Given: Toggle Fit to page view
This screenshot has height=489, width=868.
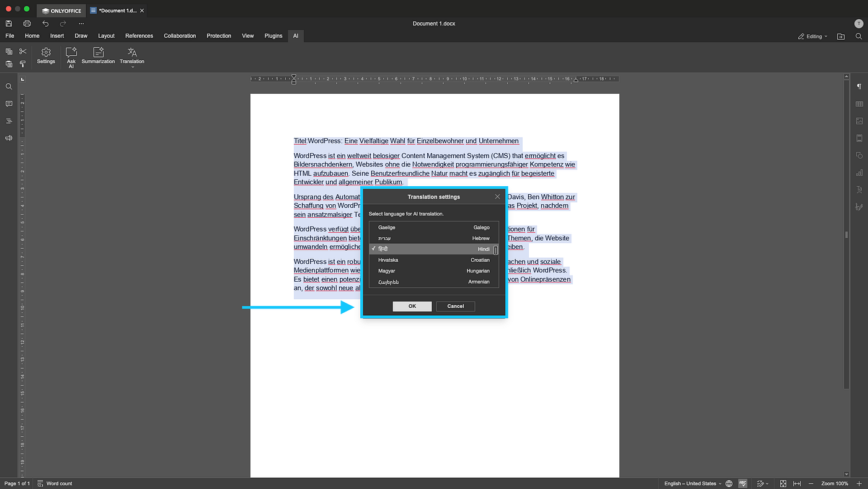Looking at the screenshot, I should [x=783, y=483].
